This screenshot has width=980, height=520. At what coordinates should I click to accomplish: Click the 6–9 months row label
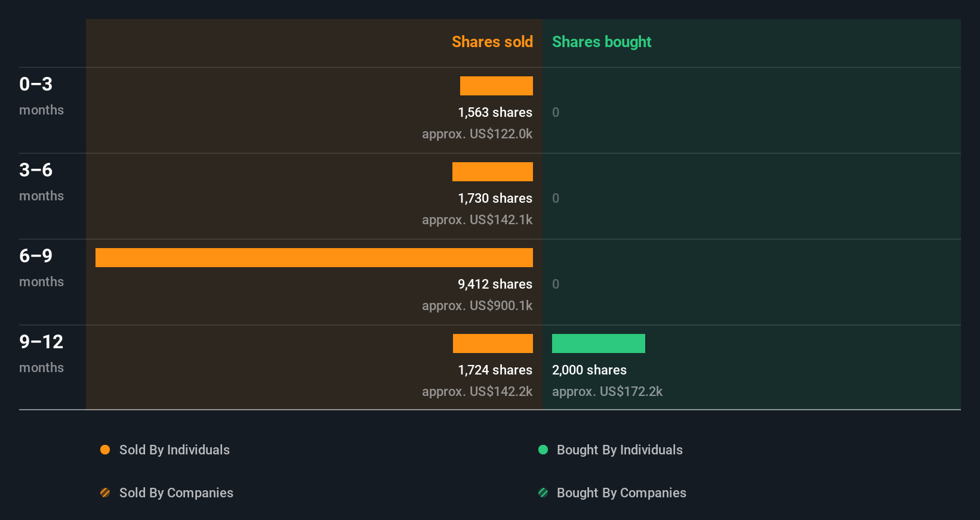pos(41,268)
